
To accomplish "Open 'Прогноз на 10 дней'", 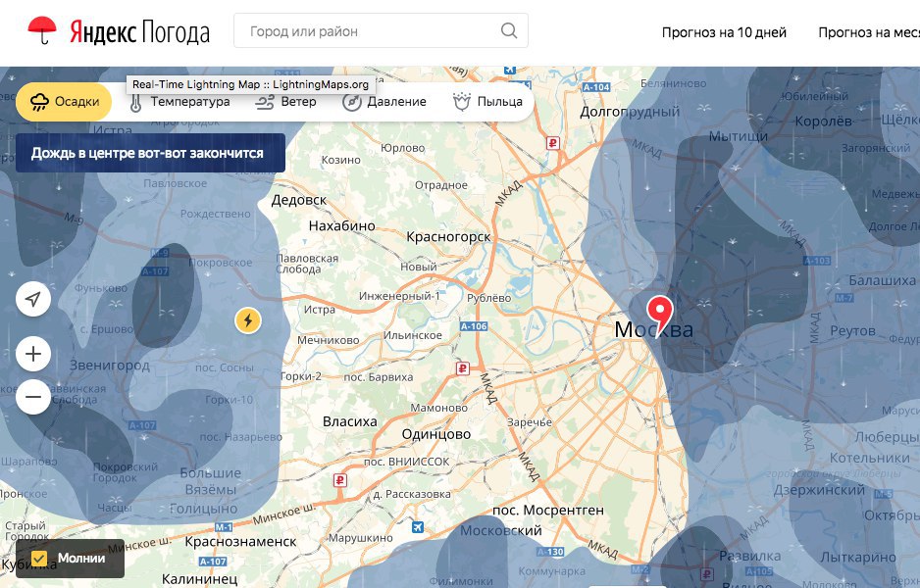I will (724, 32).
